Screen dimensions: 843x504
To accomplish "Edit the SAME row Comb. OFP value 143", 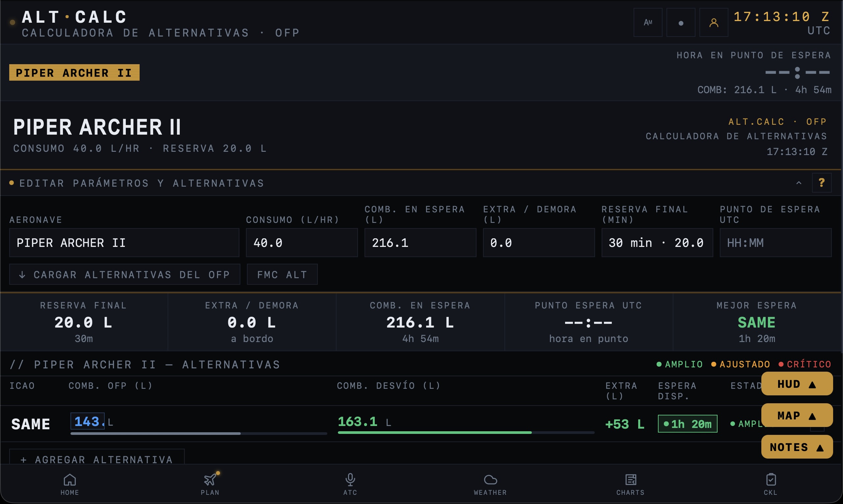I will coord(88,421).
